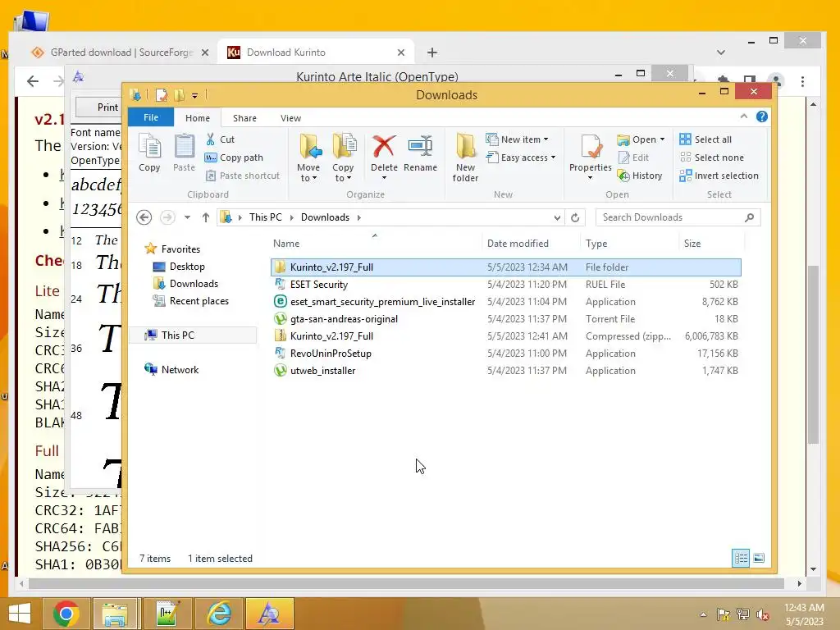The image size is (840, 630).
Task: Switch to the View ribbon tab
Action: pyautogui.click(x=290, y=118)
